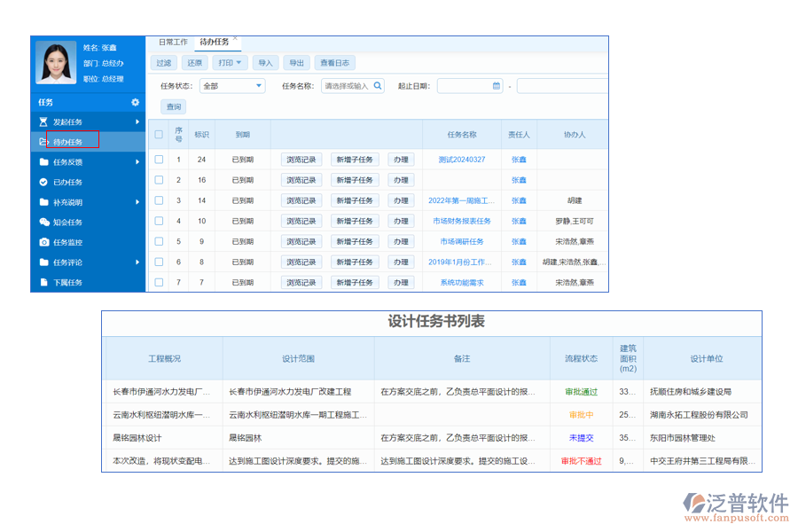Click the settings gear in the 任务 header
The image size is (798, 532).
[136, 103]
